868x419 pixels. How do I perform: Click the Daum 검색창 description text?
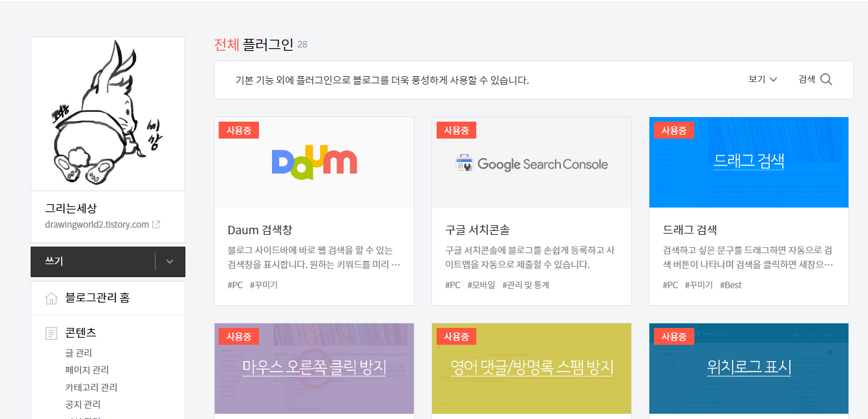pos(314,257)
